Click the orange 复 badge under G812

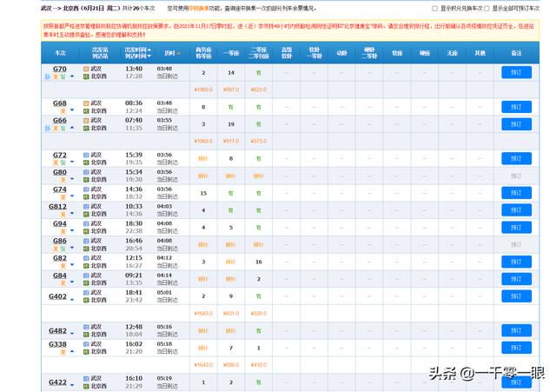pos(63,214)
